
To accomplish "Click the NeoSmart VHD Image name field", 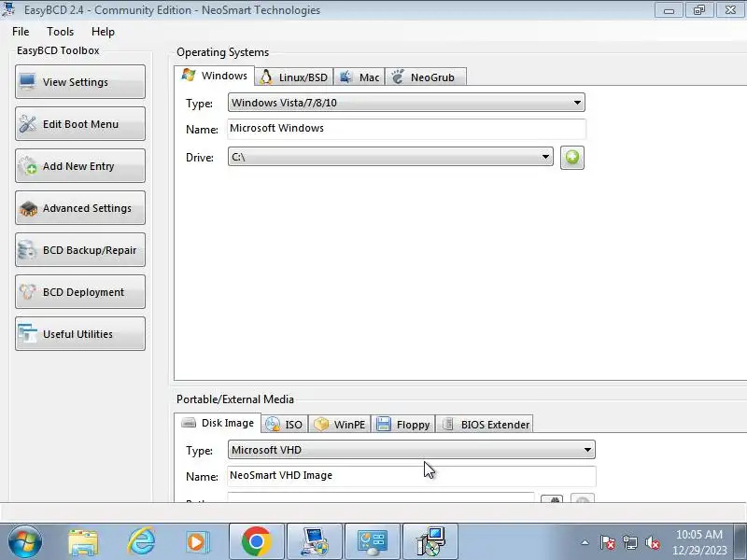I will click(412, 476).
